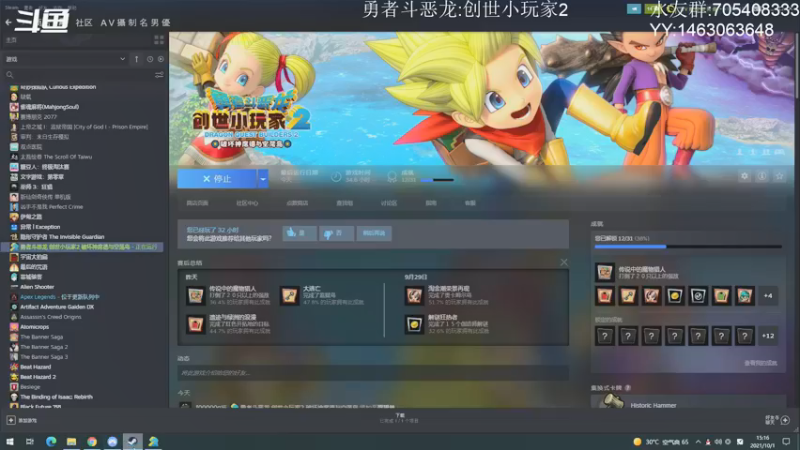The height and width of the screenshot is (450, 800).
Task: Click the library search field
Action: (79, 75)
